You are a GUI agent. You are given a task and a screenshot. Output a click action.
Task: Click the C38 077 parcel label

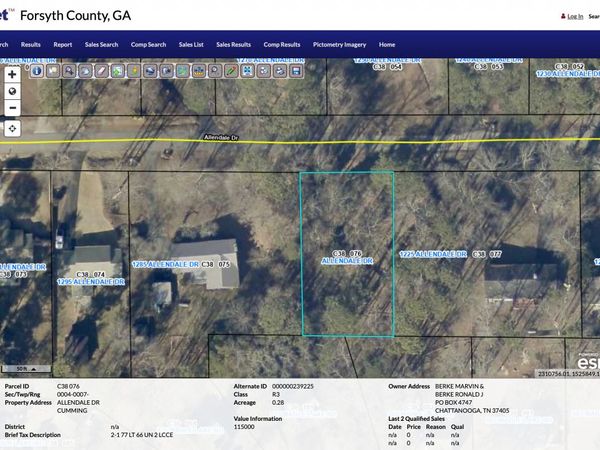click(x=487, y=254)
